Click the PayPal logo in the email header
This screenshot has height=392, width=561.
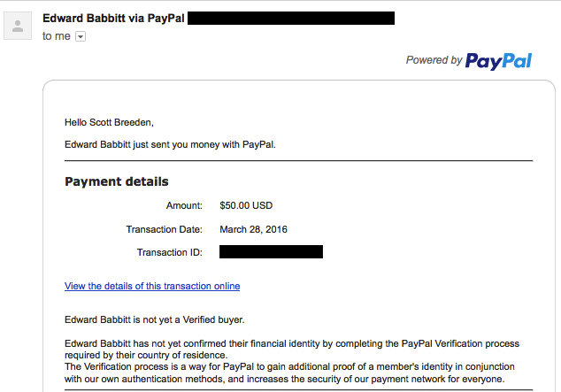pos(498,61)
